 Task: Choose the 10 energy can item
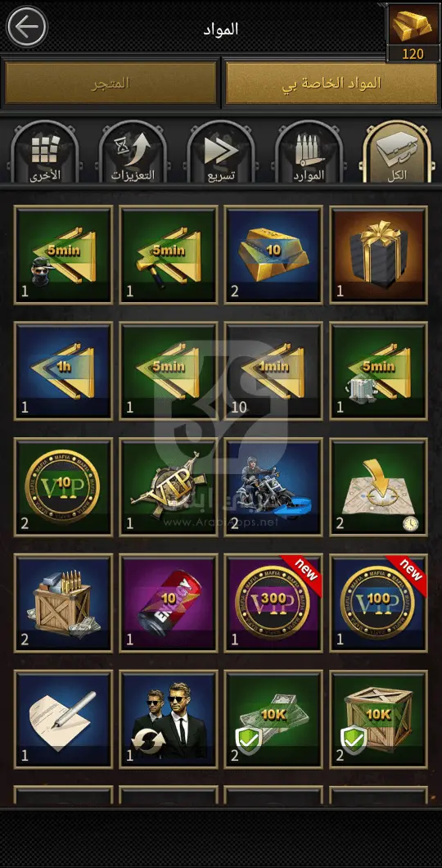click(x=169, y=604)
